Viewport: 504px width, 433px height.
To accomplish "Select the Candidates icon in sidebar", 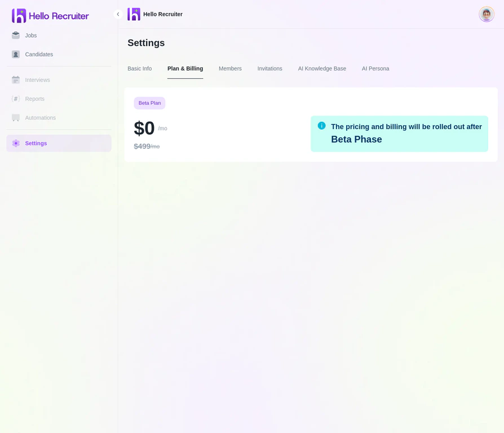I will coord(15,54).
